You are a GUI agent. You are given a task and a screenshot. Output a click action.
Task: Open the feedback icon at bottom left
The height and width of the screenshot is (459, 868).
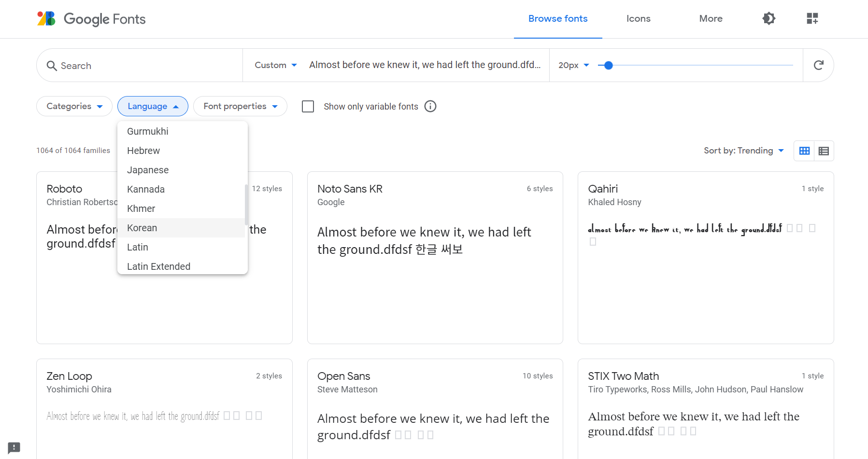[14, 447]
